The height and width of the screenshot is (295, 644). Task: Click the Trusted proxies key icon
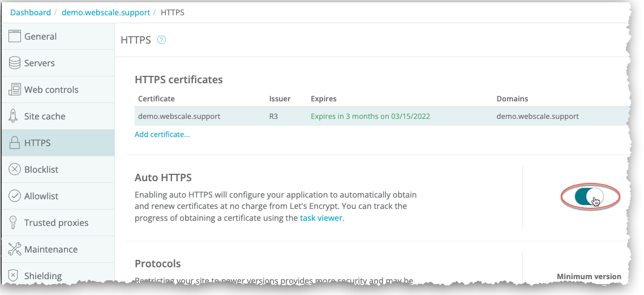(x=15, y=223)
